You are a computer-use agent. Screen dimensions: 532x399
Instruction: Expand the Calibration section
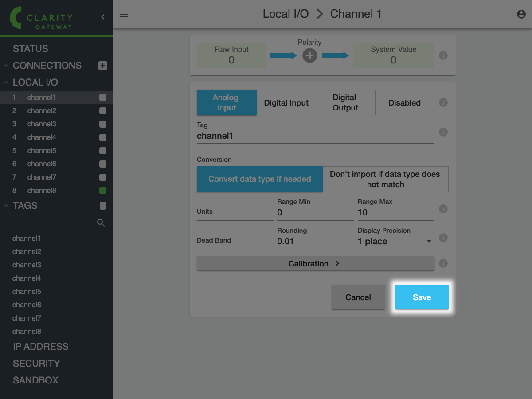[315, 263]
